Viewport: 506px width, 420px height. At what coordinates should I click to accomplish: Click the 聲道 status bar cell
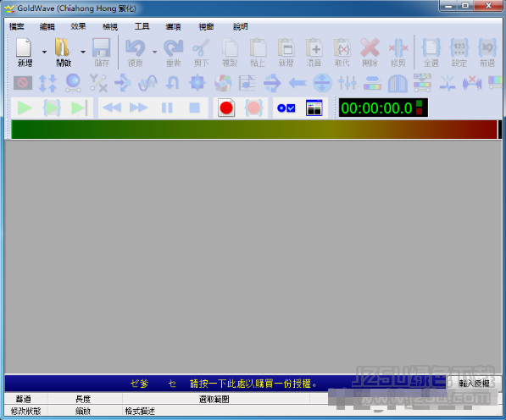pyautogui.click(x=23, y=399)
